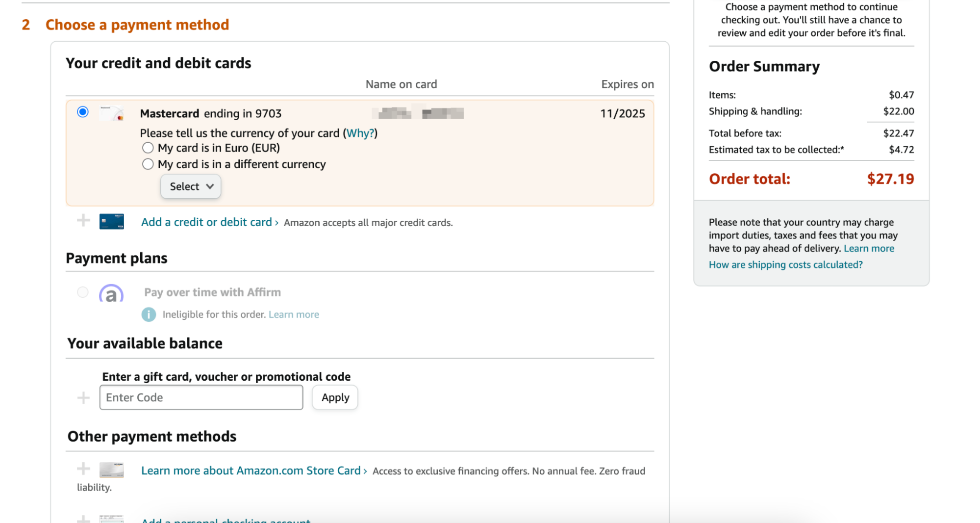The height and width of the screenshot is (523, 980).
Task: Click the 'Order total: $27.19' text
Action: 811,179
